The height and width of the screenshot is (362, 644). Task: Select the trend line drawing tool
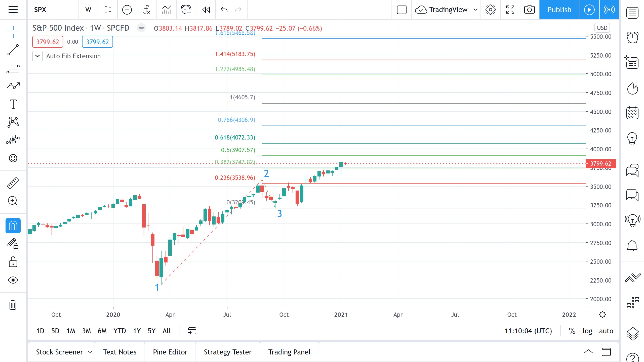13,50
